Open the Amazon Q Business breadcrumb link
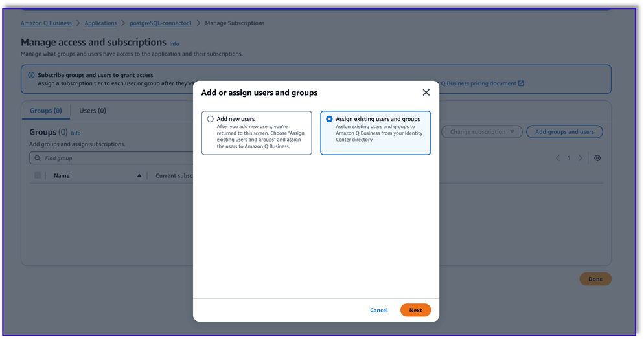This screenshot has width=644, height=339. coord(46,23)
